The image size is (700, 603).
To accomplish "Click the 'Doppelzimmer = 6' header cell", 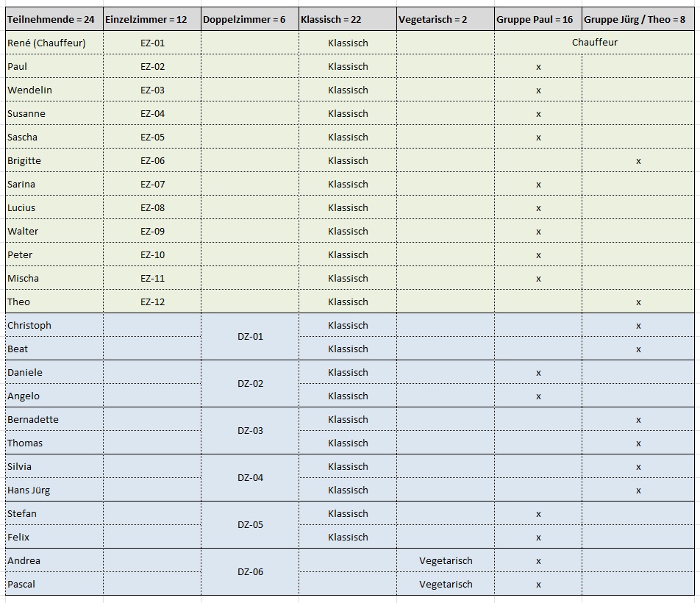I will point(249,20).
